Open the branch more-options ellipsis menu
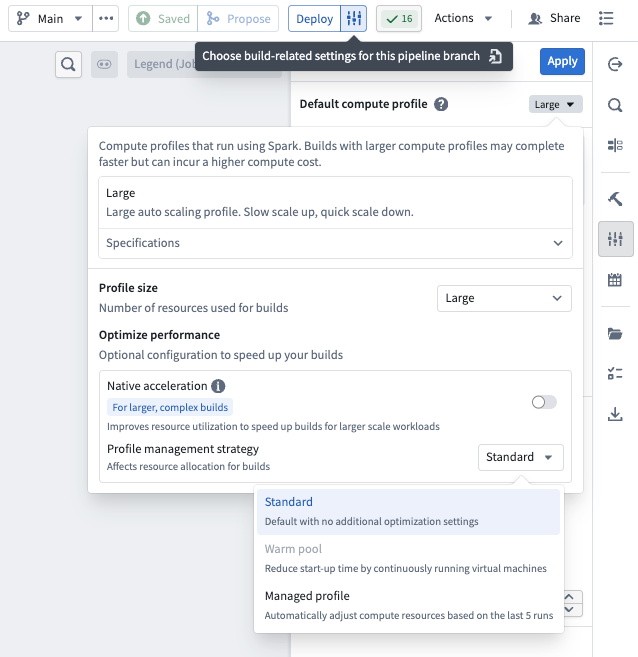 (106, 18)
